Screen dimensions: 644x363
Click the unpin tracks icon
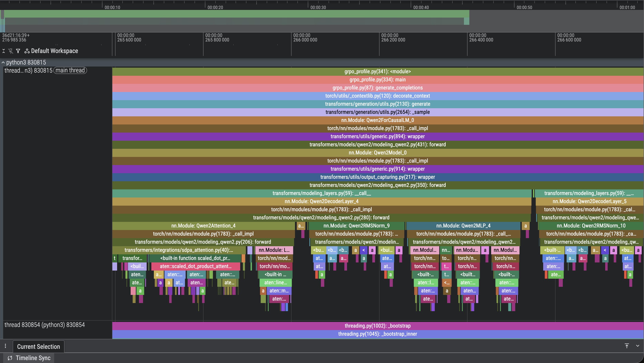(11, 51)
